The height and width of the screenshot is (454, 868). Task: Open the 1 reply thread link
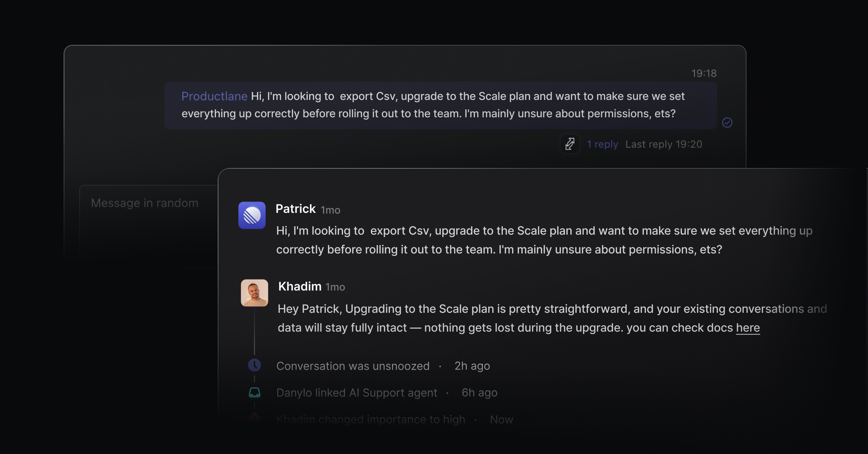pyautogui.click(x=603, y=144)
